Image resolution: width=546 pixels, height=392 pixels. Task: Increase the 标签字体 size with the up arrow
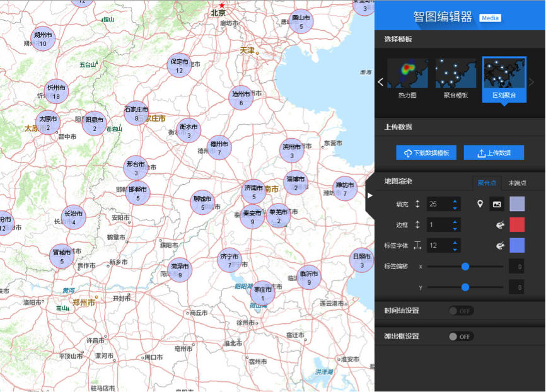click(x=455, y=243)
